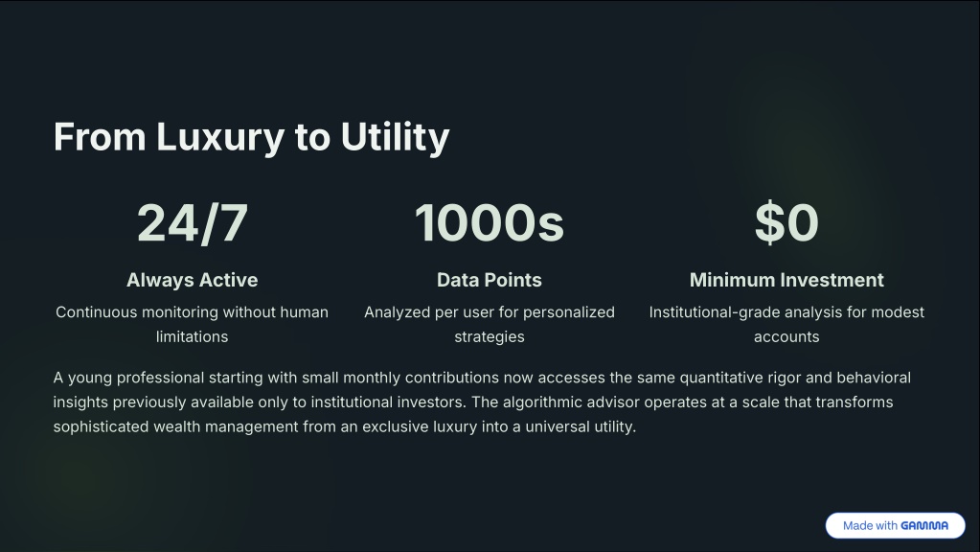Screen dimensions: 980x552
Task: Click the Institutional-grade analysis description
Action: click(786, 324)
